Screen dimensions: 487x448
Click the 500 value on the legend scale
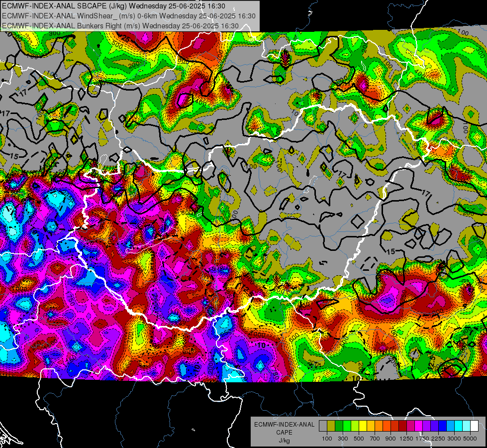pos(359,439)
